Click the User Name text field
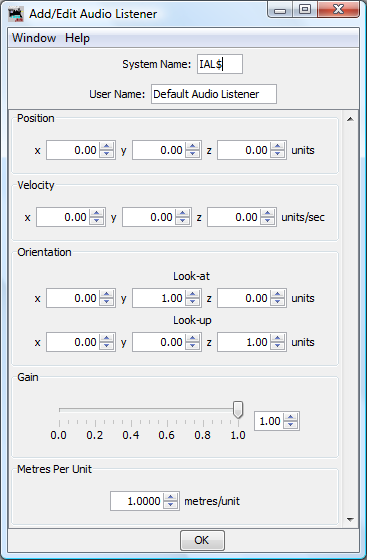Viewport: 367px width, 560px height. pyautogui.click(x=214, y=94)
